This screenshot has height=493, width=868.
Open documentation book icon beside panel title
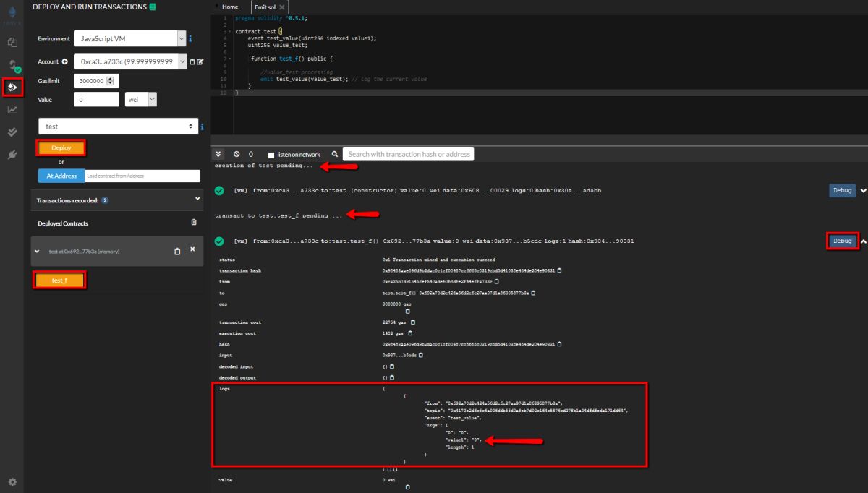pyautogui.click(x=153, y=7)
